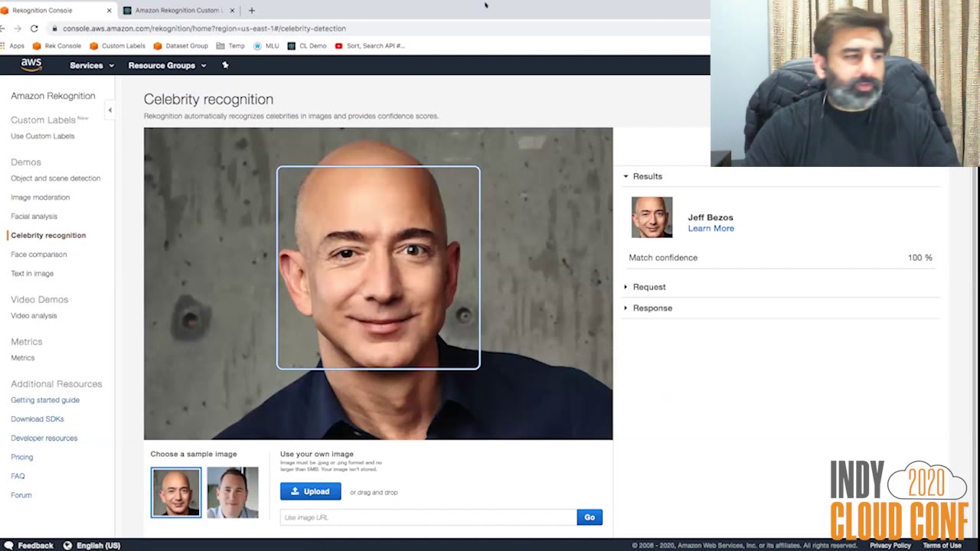Image resolution: width=980 pixels, height=551 pixels.
Task: Open the Face comparison demo
Action: coord(38,255)
